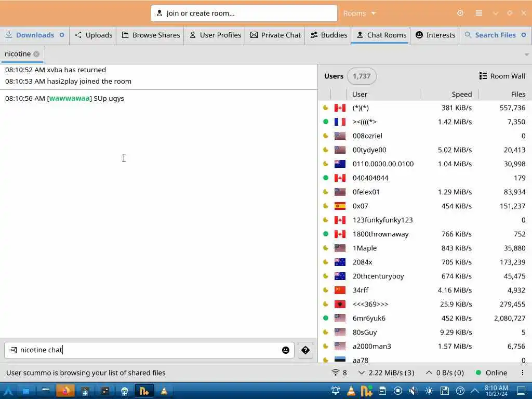
Task: Select user 1800thrownaway
Action: point(425,234)
